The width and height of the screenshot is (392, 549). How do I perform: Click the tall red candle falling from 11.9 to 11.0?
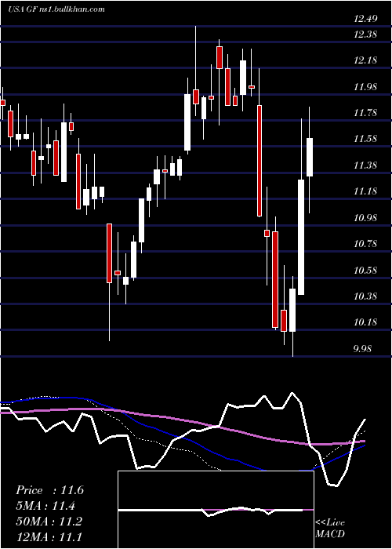tap(260, 161)
